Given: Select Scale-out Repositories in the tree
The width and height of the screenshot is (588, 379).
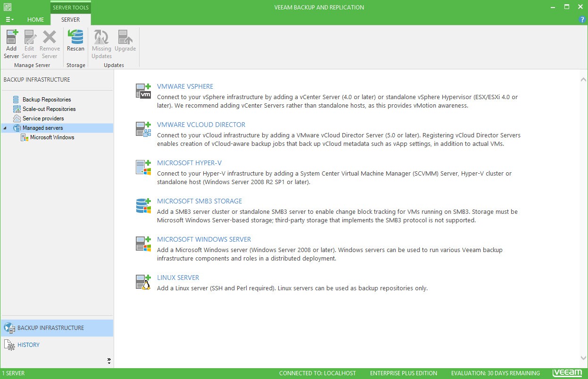Looking at the screenshot, I should (49, 109).
